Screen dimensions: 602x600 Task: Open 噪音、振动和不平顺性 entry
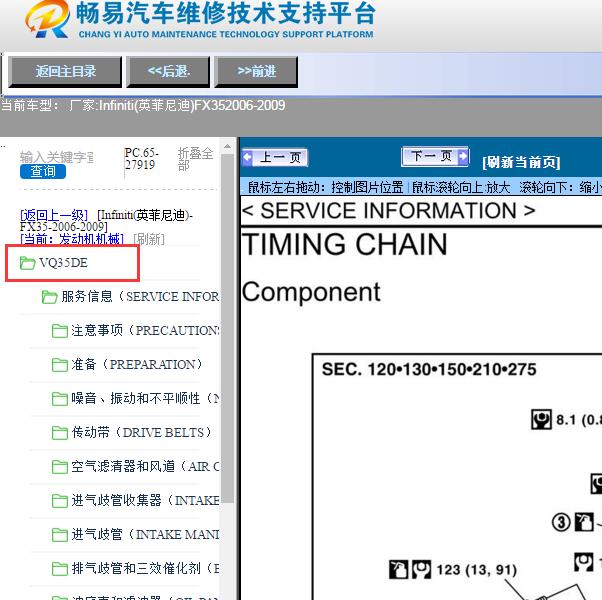point(145,398)
